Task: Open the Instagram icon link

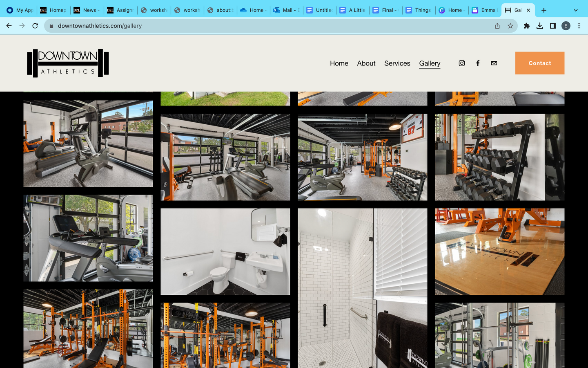Action: tap(462, 63)
